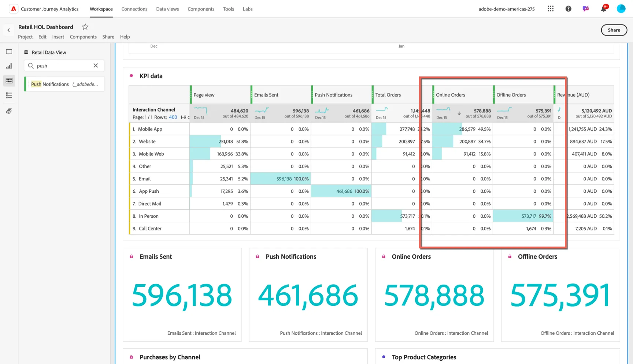The width and height of the screenshot is (633, 364).
Task: Open the Project menu
Action: pyautogui.click(x=25, y=37)
